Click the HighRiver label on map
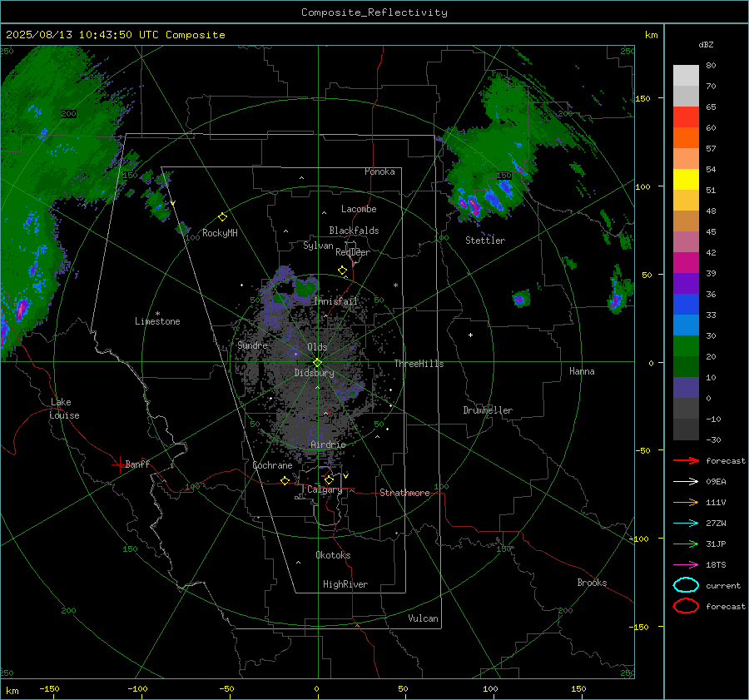 coord(345,584)
